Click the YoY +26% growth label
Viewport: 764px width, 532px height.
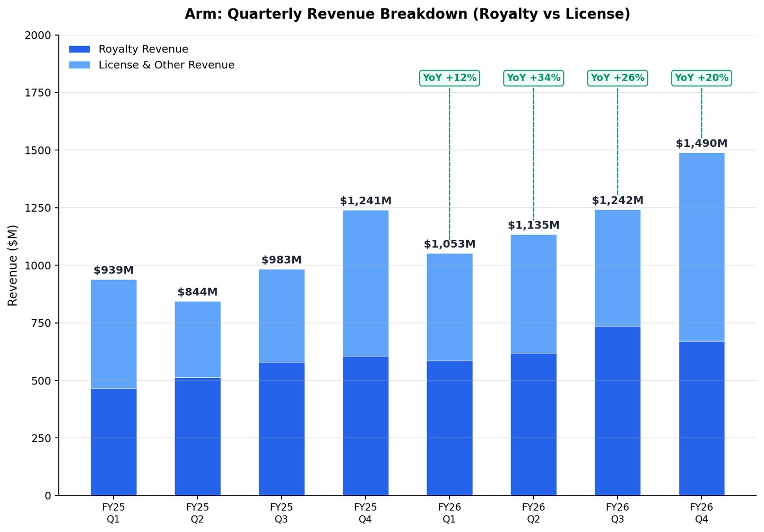click(618, 78)
